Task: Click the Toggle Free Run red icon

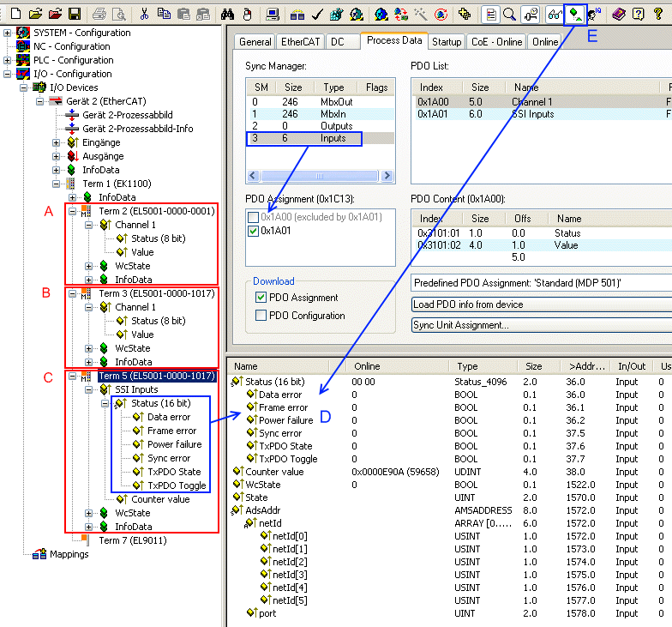Action: point(441,15)
